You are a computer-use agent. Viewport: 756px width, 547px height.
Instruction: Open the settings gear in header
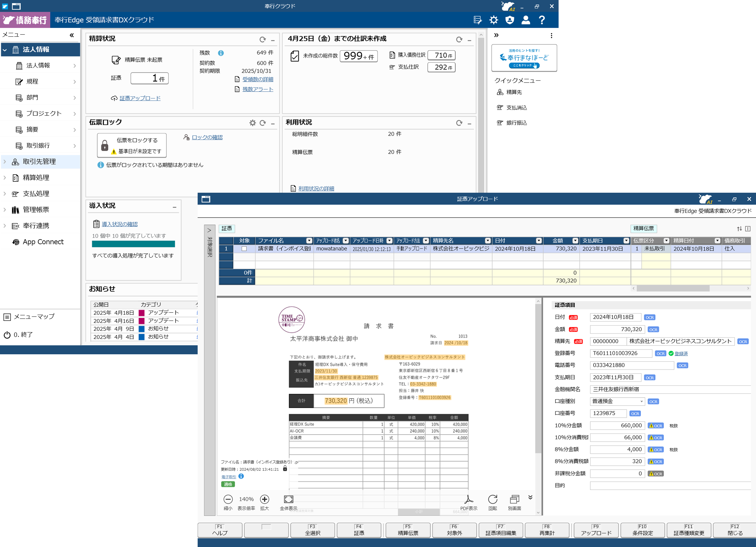493,20
